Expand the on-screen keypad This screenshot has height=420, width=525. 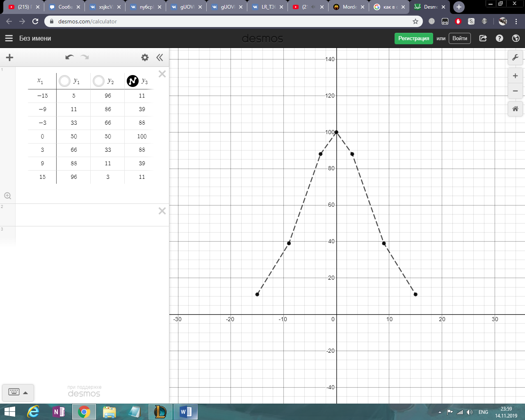pos(18,393)
